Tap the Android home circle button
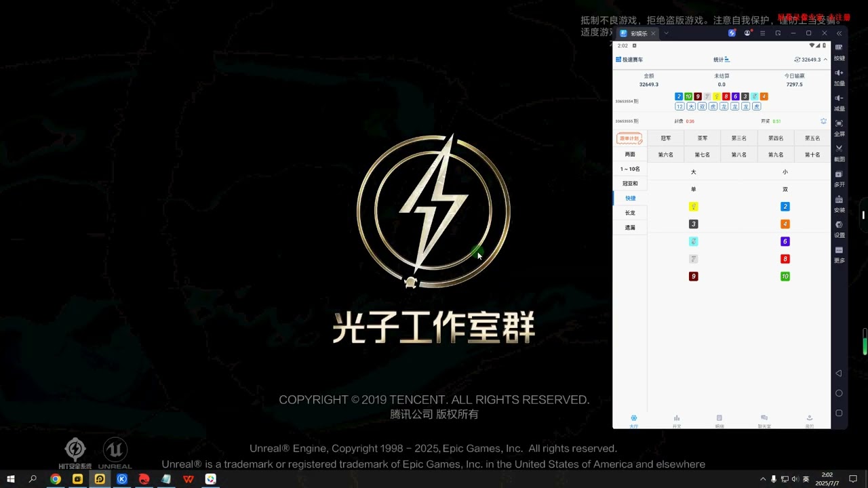The width and height of the screenshot is (868, 488). [839, 393]
